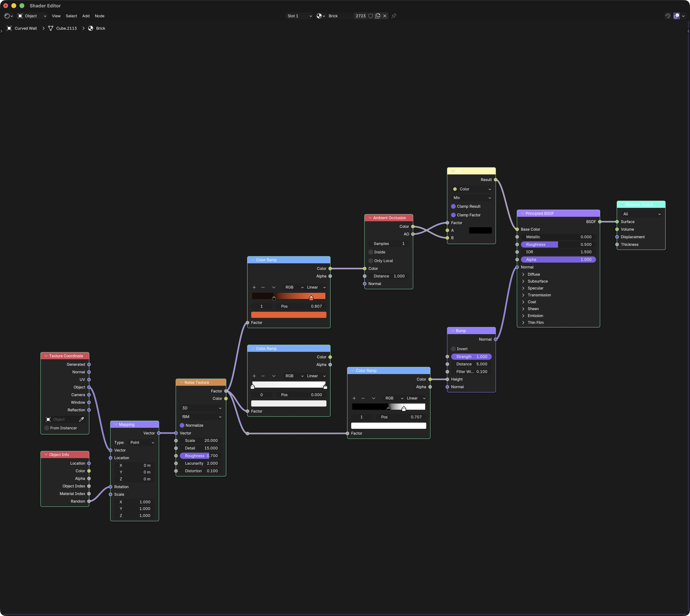This screenshot has height=616, width=690.
Task: Open the Node menu
Action: tap(99, 16)
